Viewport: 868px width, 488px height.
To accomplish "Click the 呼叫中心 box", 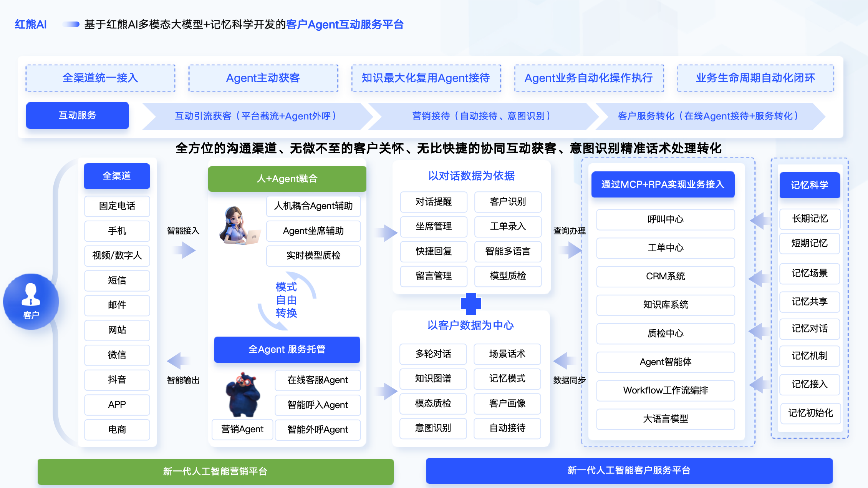I will click(665, 219).
